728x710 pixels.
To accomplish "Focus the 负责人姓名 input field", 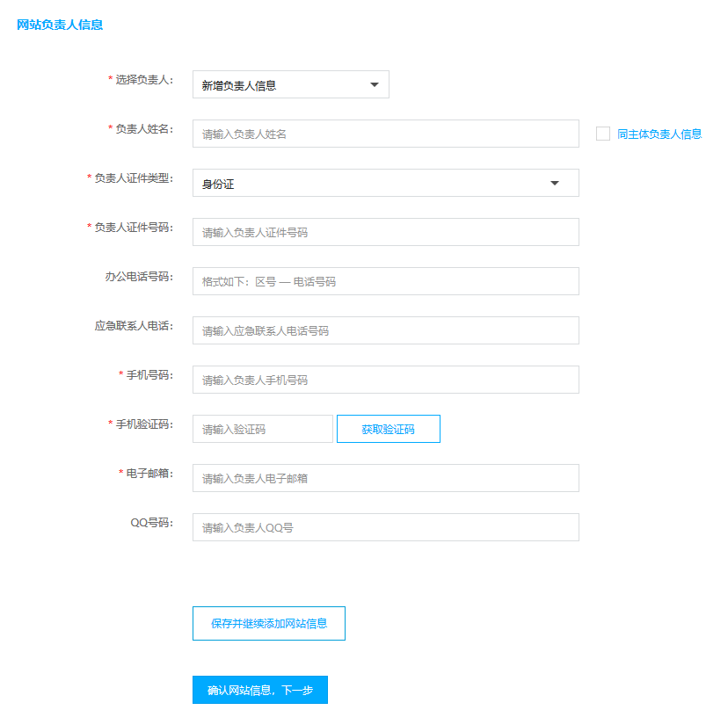I will (384, 133).
